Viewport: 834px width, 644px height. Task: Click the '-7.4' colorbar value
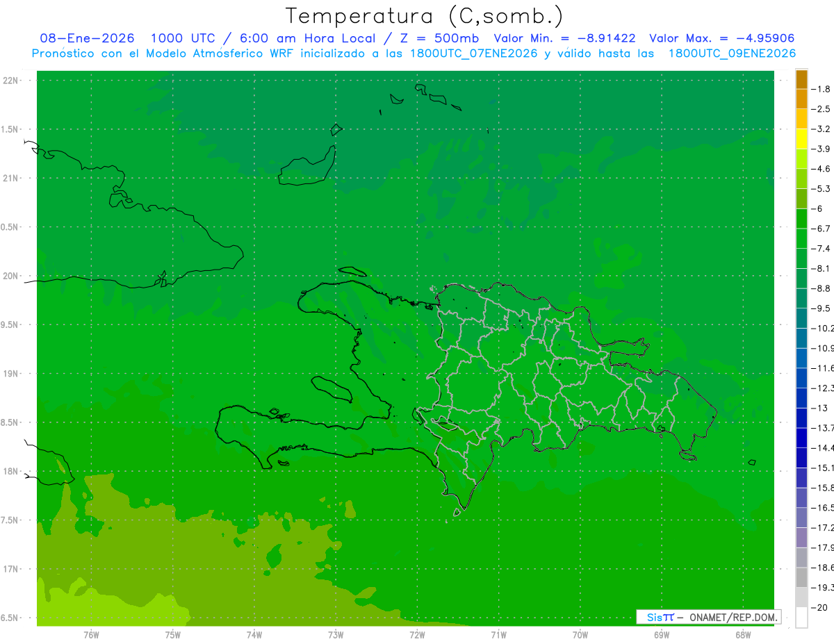tap(821, 248)
